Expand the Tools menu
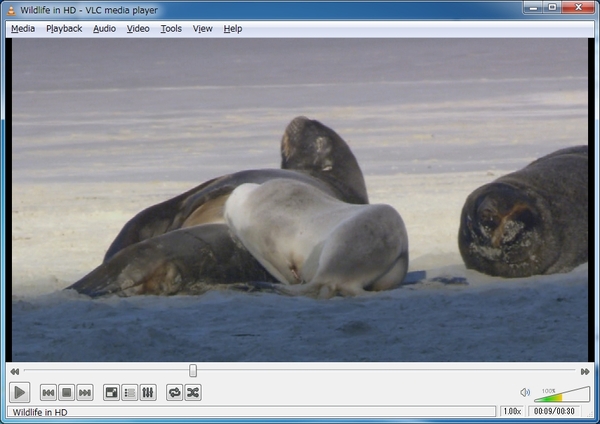The width and height of the screenshot is (600, 424). point(171,29)
